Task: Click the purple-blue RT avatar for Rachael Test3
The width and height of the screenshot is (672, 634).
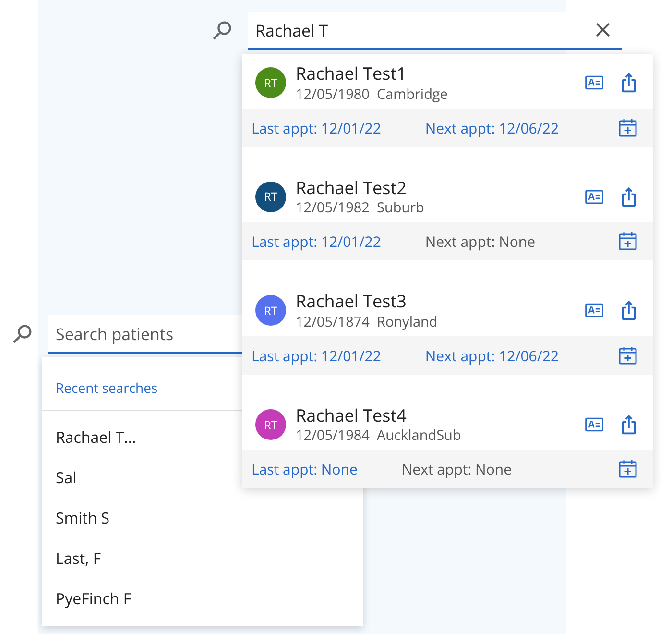Action: 271,310
